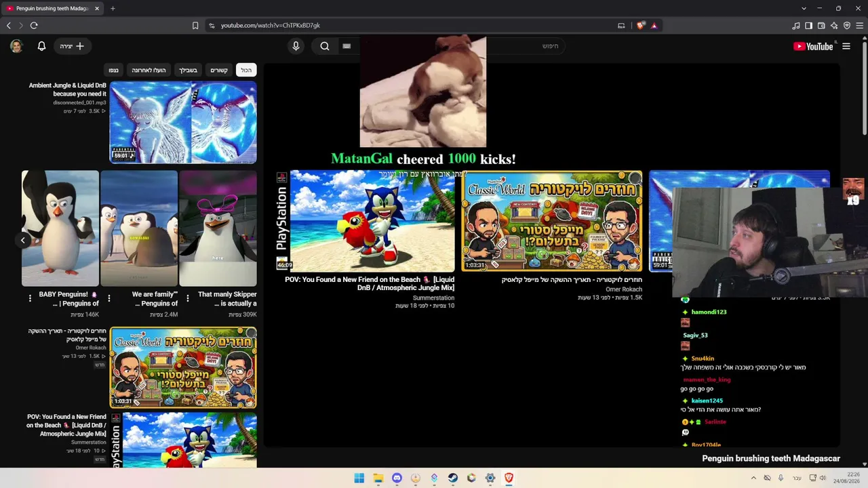This screenshot has height=488, width=868.
Task: Open BABY Penguins short thumbnail
Action: coord(60,228)
